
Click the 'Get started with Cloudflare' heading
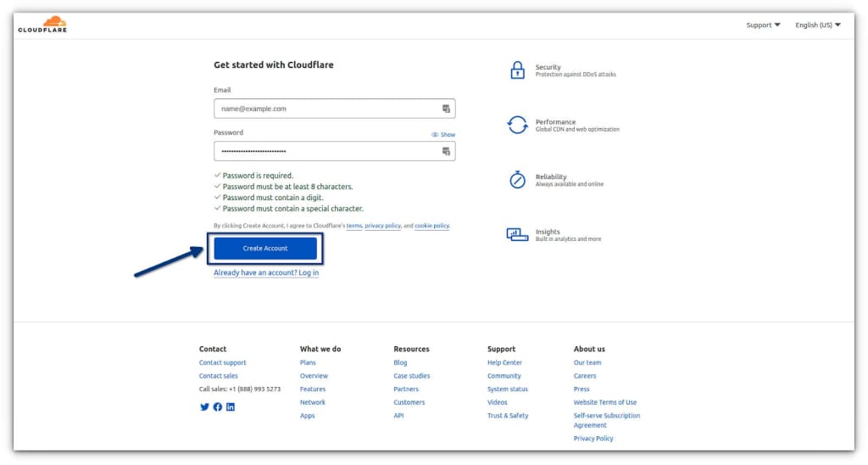[x=274, y=64]
